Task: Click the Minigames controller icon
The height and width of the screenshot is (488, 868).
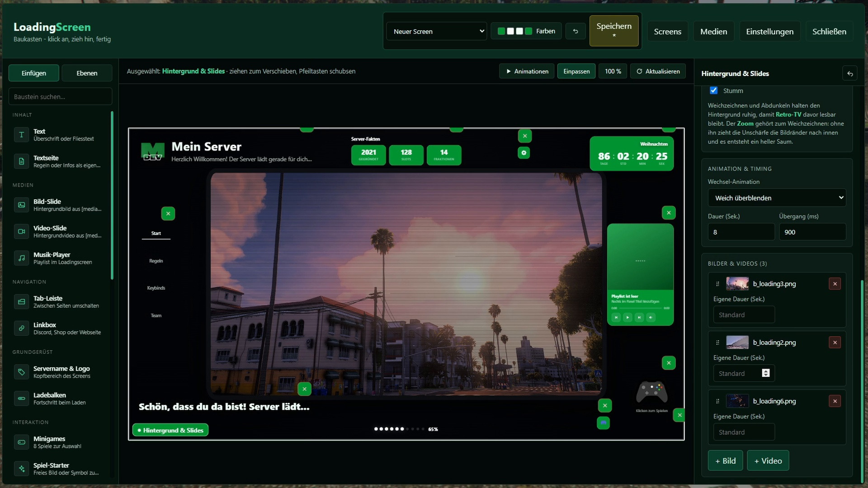Action: (x=21, y=442)
